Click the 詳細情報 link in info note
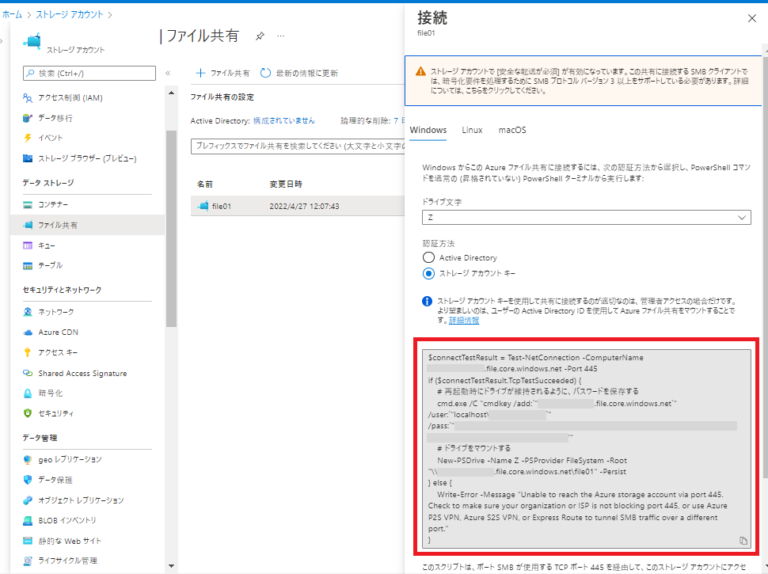The image size is (768, 574). (x=462, y=321)
